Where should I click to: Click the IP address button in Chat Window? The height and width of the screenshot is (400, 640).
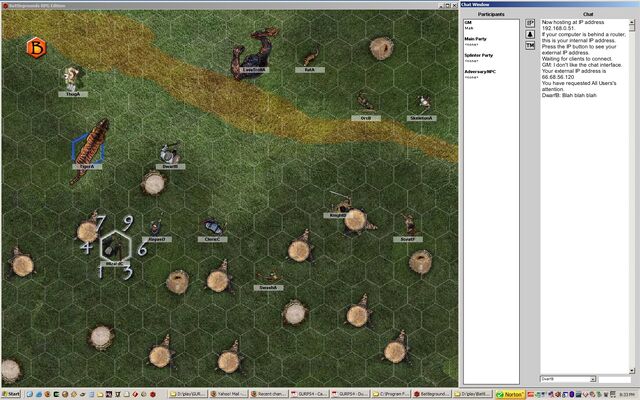pyautogui.click(x=530, y=23)
